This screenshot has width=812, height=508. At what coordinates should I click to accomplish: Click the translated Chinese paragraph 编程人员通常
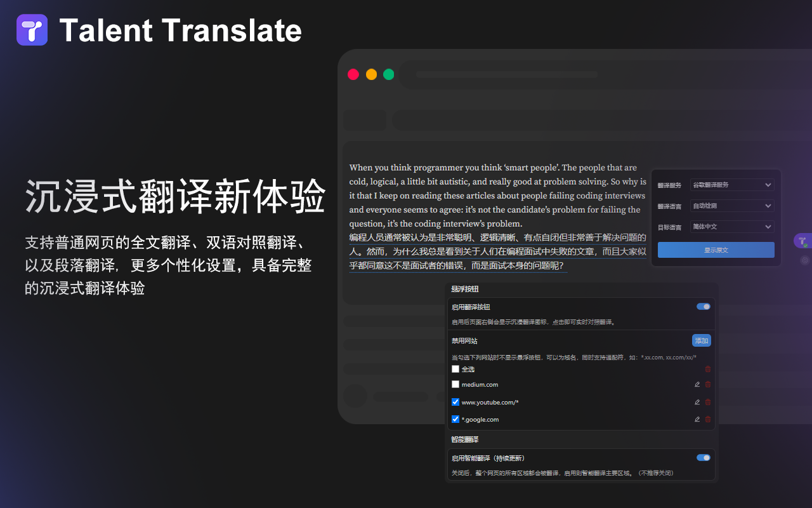[498, 251]
